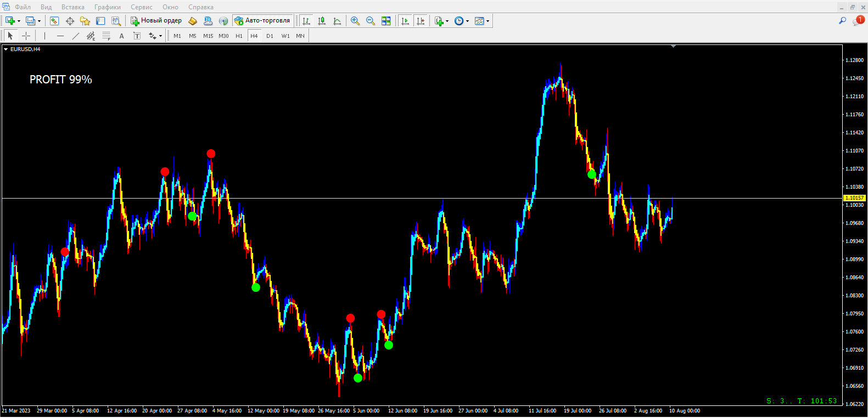Open the chart periods clock dropdown
Viewport: 868px width, 418px height.
pyautogui.click(x=467, y=21)
